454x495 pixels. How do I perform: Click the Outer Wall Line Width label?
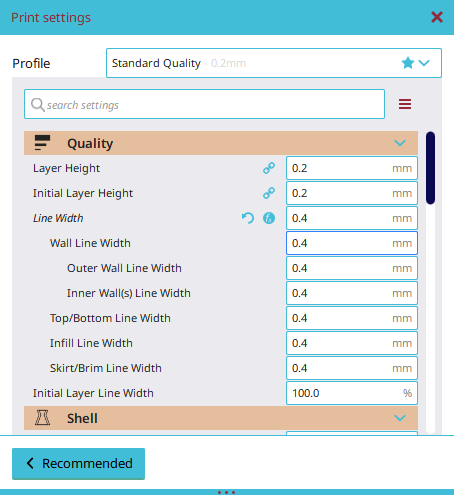[124, 268]
